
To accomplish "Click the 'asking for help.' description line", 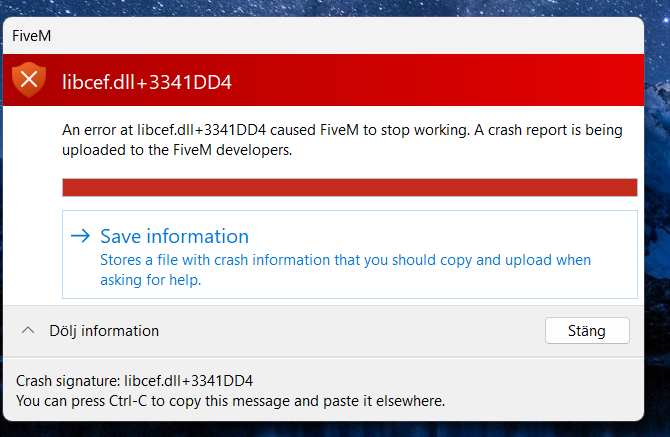I will pos(151,280).
